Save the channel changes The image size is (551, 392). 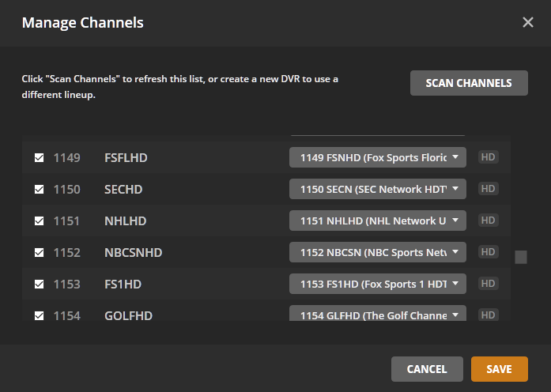[x=499, y=369]
